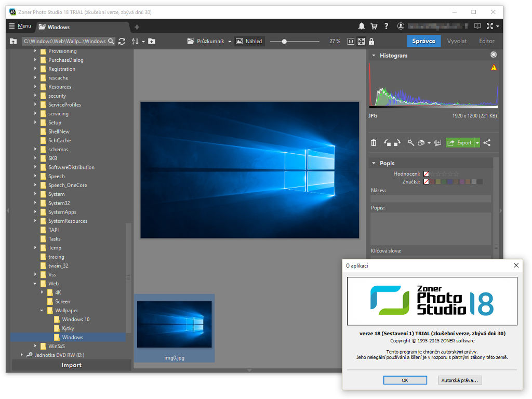Collapse the Popis panel
The height and width of the screenshot is (399, 532).
[x=374, y=163]
